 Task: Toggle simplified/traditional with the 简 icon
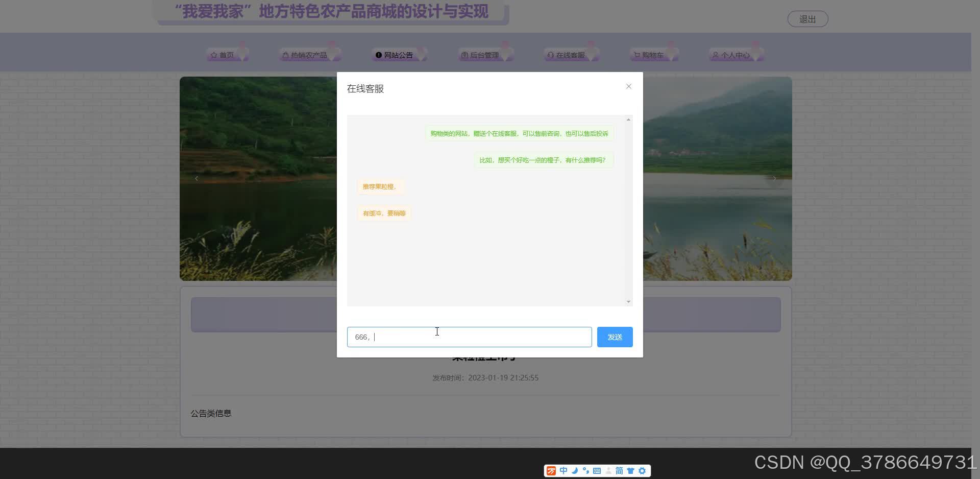(x=619, y=470)
